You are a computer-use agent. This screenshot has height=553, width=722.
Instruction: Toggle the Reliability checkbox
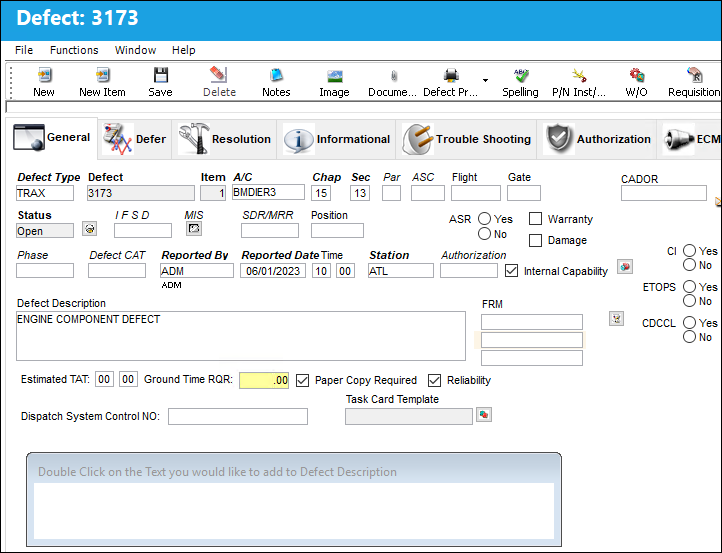[434, 380]
